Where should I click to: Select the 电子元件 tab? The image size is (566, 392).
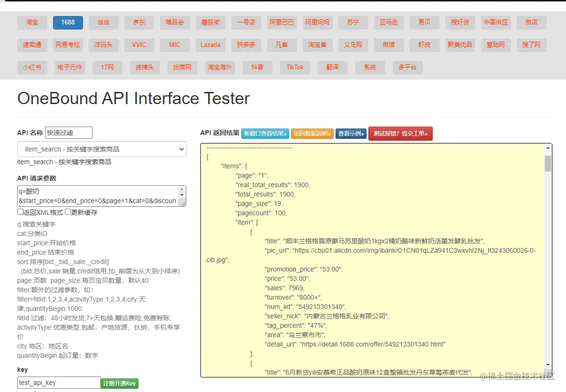(x=70, y=68)
